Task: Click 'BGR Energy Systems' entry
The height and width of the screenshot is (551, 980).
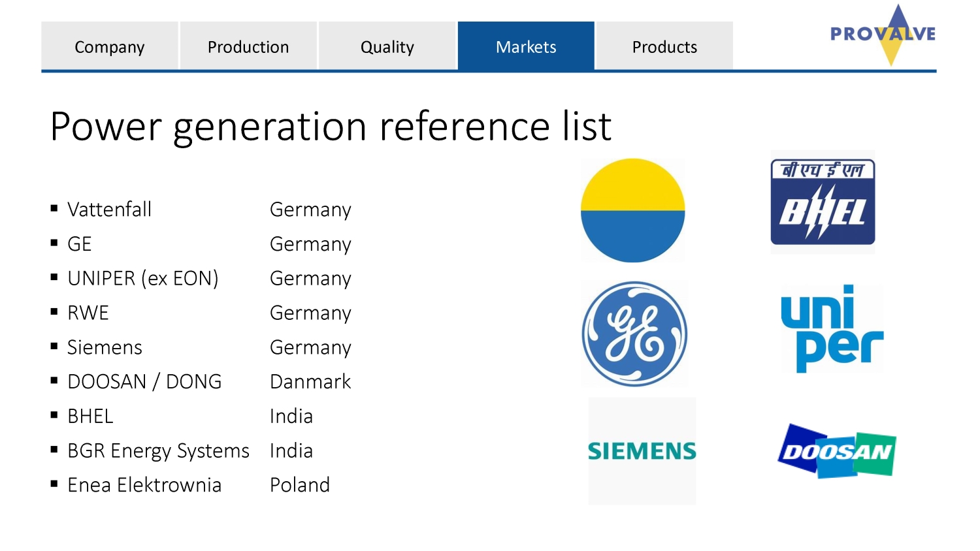Action: tap(158, 451)
